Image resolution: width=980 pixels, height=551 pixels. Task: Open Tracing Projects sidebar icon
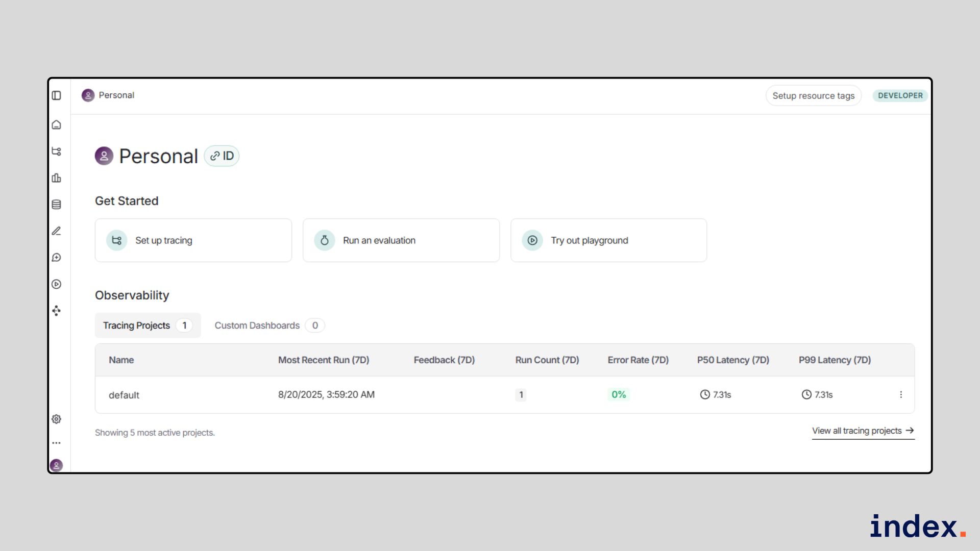point(57,152)
